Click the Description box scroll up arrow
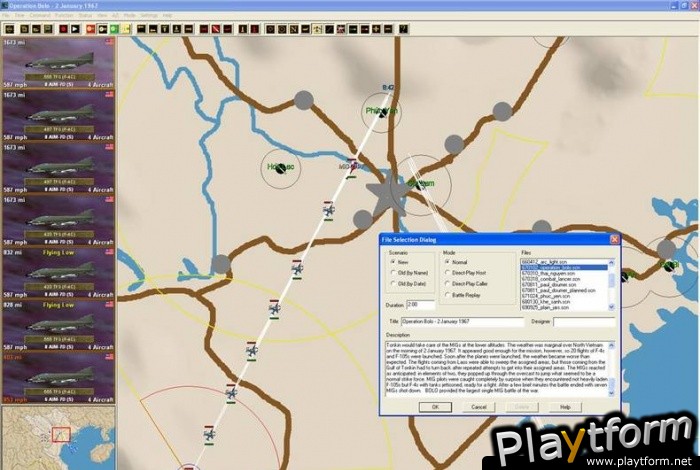 (611, 346)
